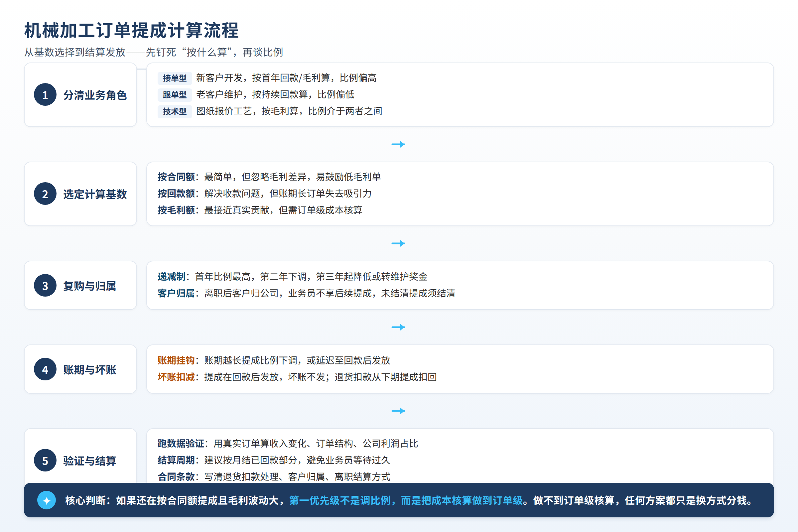Select the 技术型 tag
This screenshot has height=532, width=798.
[x=175, y=111]
